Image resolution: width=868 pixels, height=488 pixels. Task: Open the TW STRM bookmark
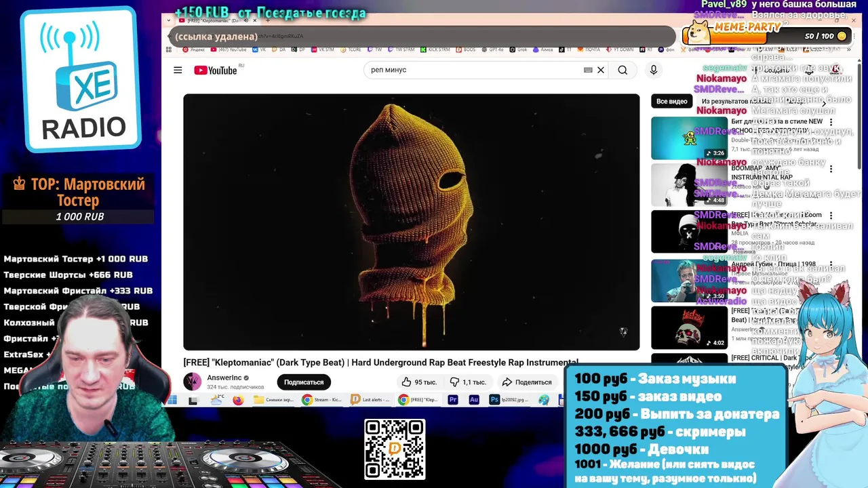pos(400,49)
